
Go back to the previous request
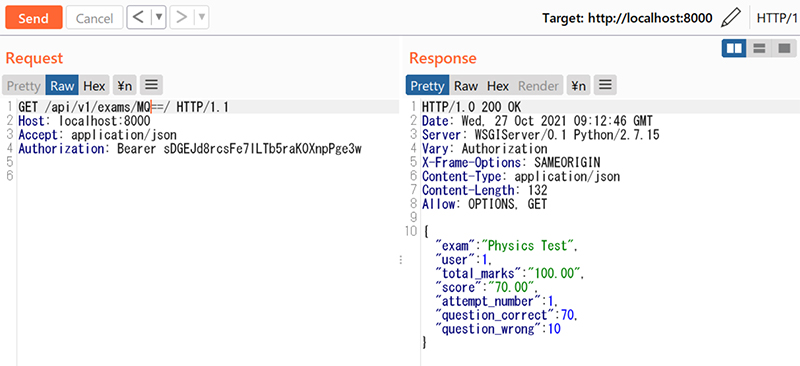pyautogui.click(x=139, y=18)
